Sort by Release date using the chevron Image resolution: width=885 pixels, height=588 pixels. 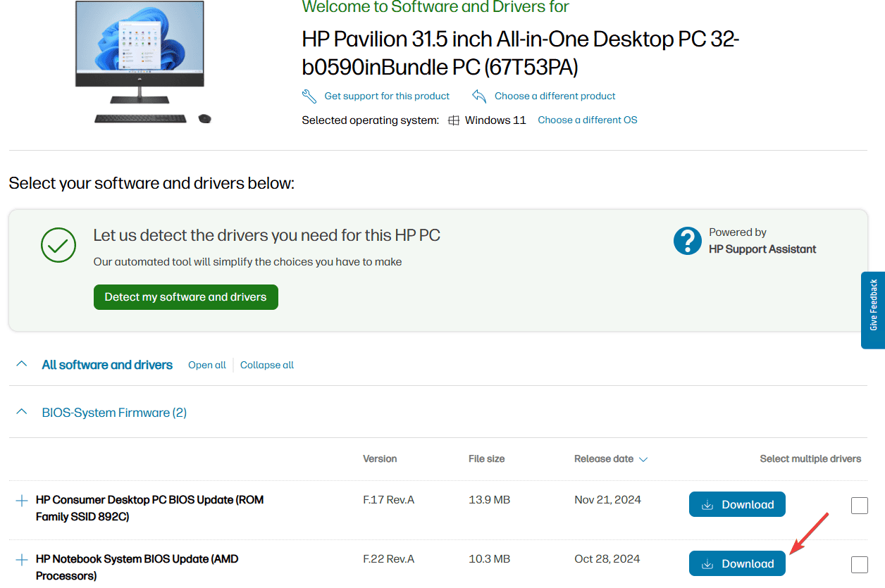pyautogui.click(x=643, y=459)
